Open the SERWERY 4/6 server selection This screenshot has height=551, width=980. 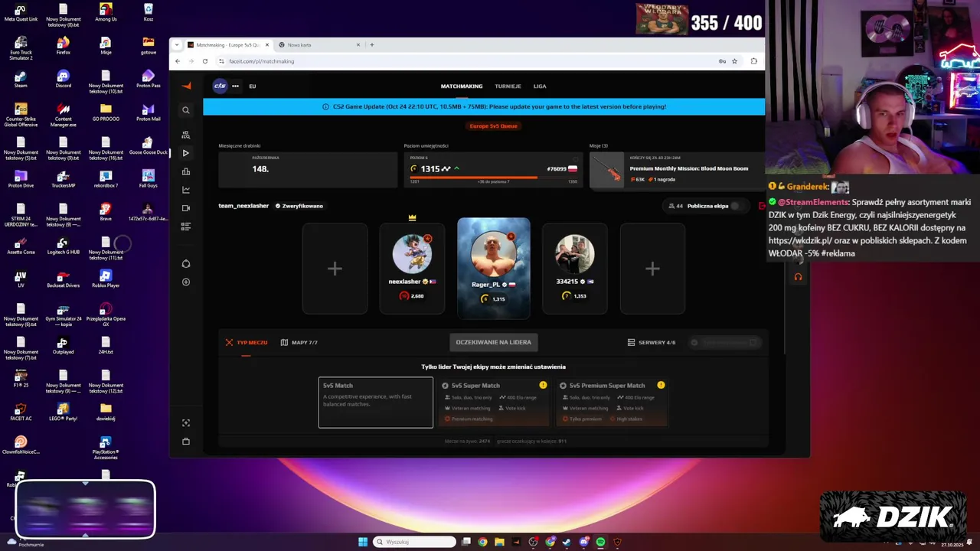[652, 343]
